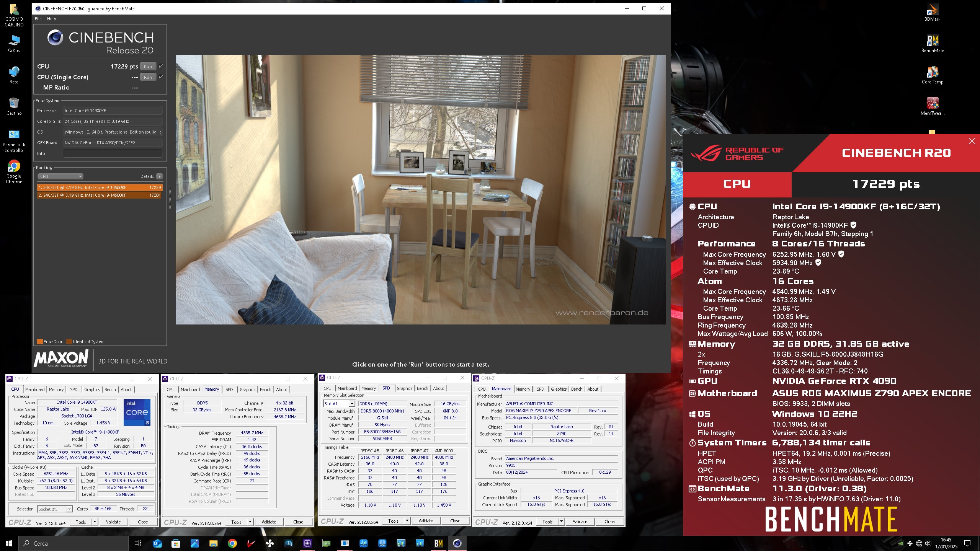Switch to SPD tab in CPU-Z Memory window
980x551 pixels.
[x=229, y=390]
